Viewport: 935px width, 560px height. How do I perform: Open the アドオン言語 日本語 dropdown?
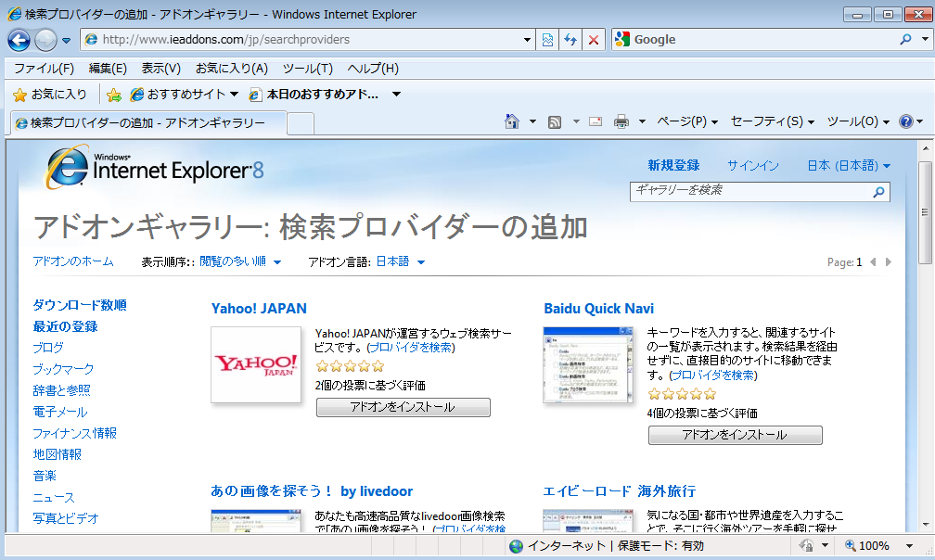pos(400,261)
